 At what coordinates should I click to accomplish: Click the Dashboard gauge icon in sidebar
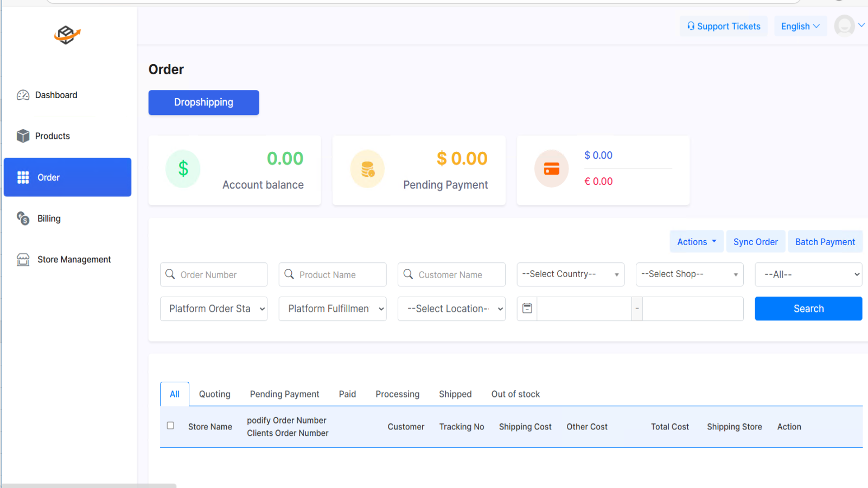23,95
